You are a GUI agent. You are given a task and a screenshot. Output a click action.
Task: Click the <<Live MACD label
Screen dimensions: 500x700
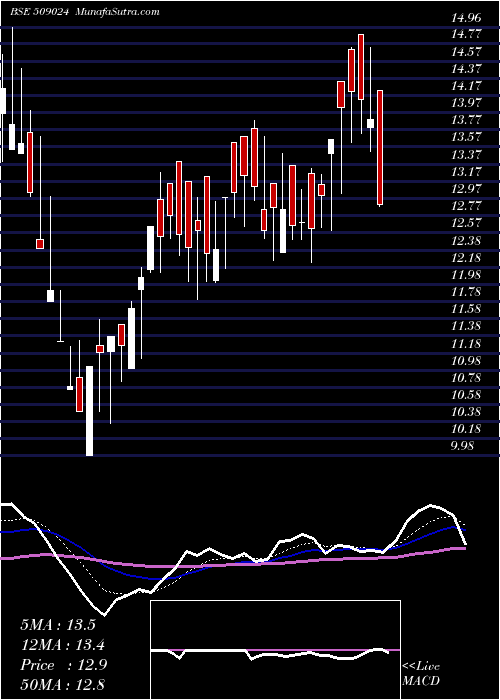[421, 674]
